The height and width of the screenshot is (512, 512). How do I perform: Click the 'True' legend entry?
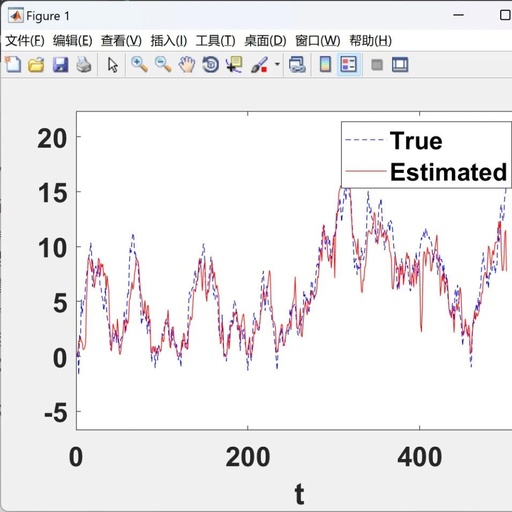coord(416,141)
